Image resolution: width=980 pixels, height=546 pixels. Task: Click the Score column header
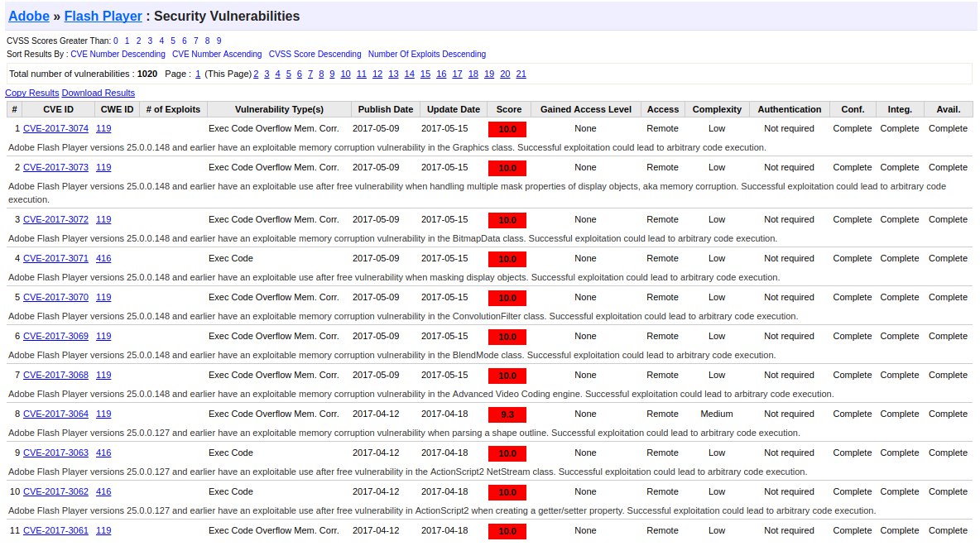point(509,109)
